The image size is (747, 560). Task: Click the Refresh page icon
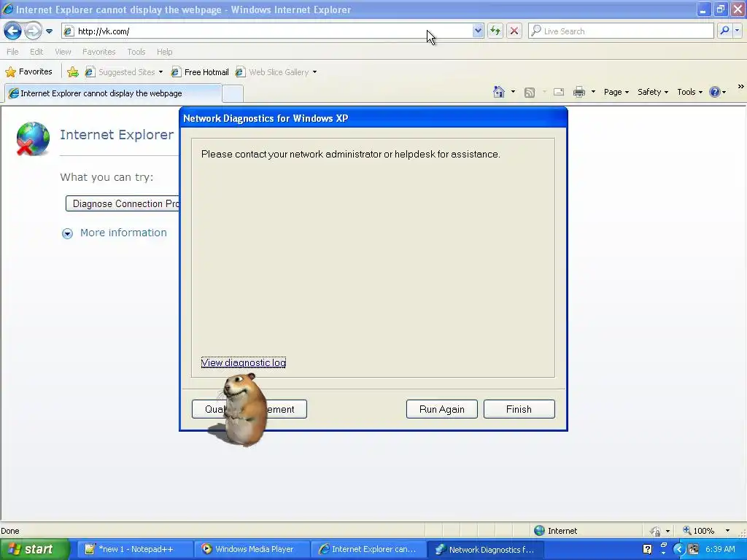[x=495, y=31]
